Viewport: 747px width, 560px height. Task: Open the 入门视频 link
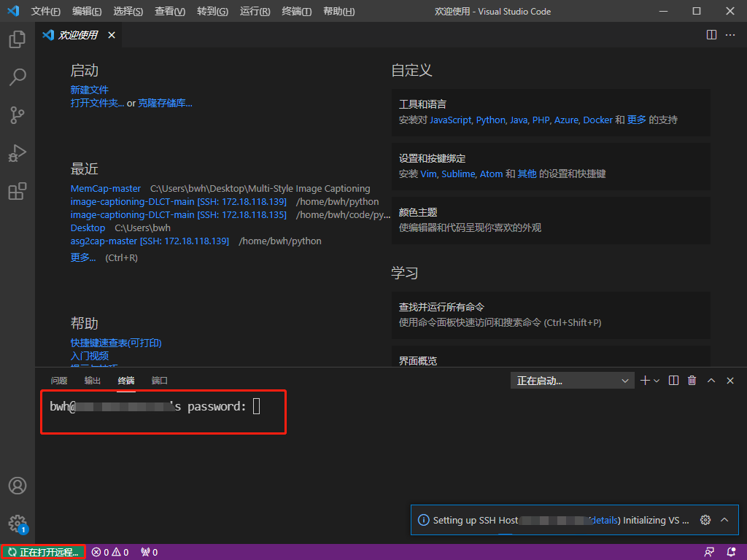pyautogui.click(x=90, y=356)
